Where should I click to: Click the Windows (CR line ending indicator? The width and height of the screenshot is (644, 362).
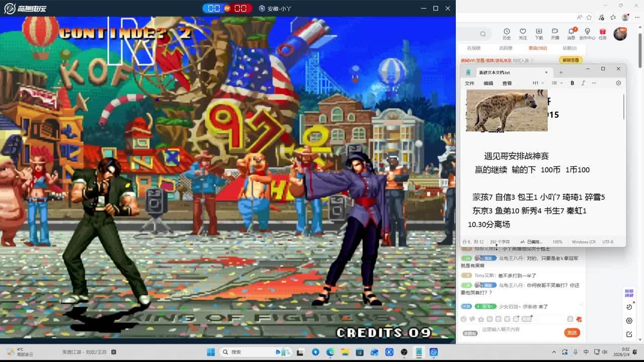coord(584,242)
